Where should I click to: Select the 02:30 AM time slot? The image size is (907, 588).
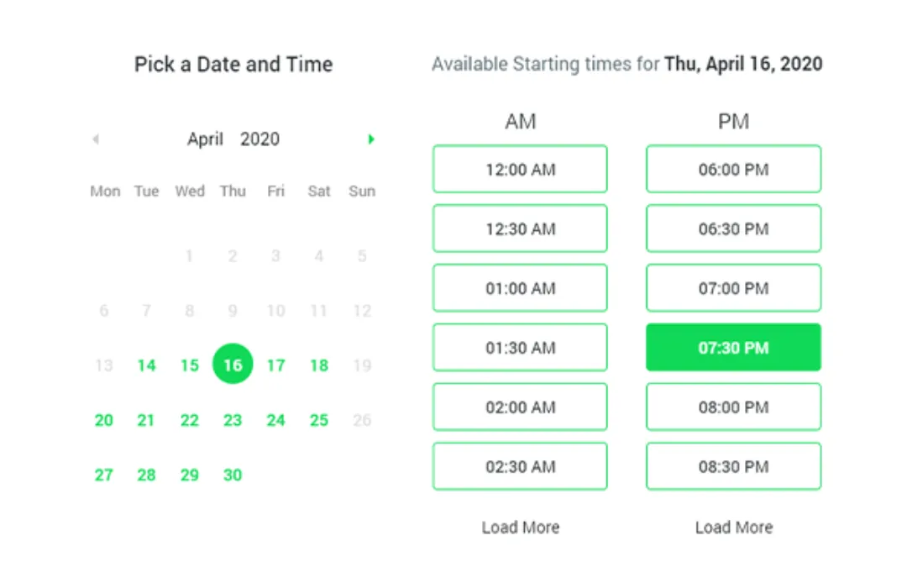[x=520, y=466]
